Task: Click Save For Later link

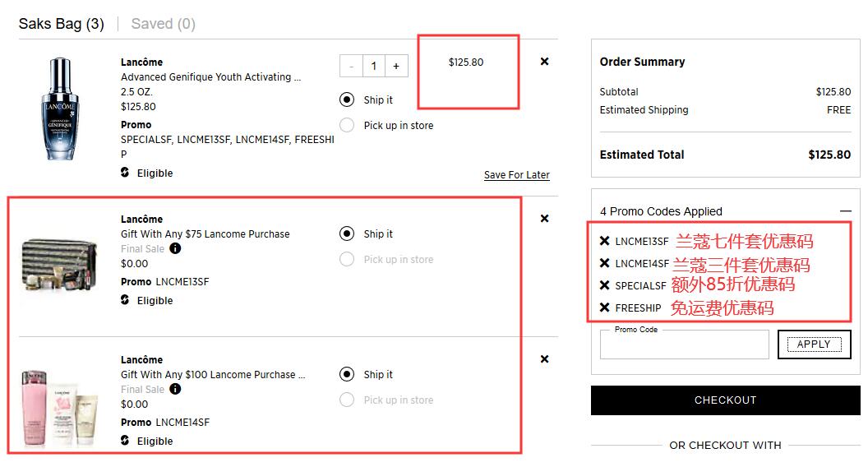Action: tap(516, 175)
